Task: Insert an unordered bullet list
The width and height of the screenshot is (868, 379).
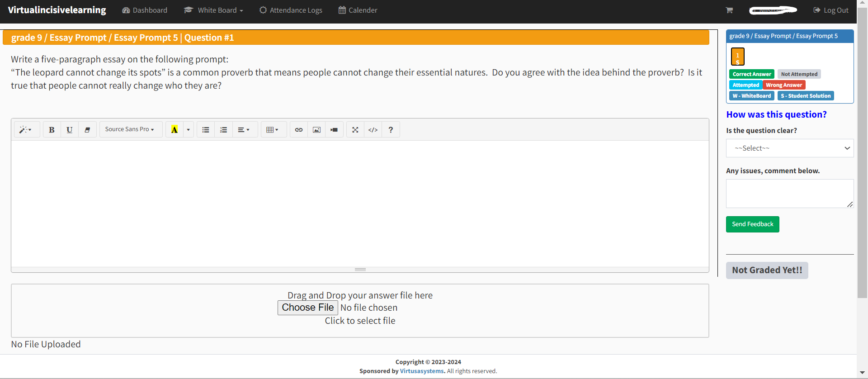Action: [206, 130]
